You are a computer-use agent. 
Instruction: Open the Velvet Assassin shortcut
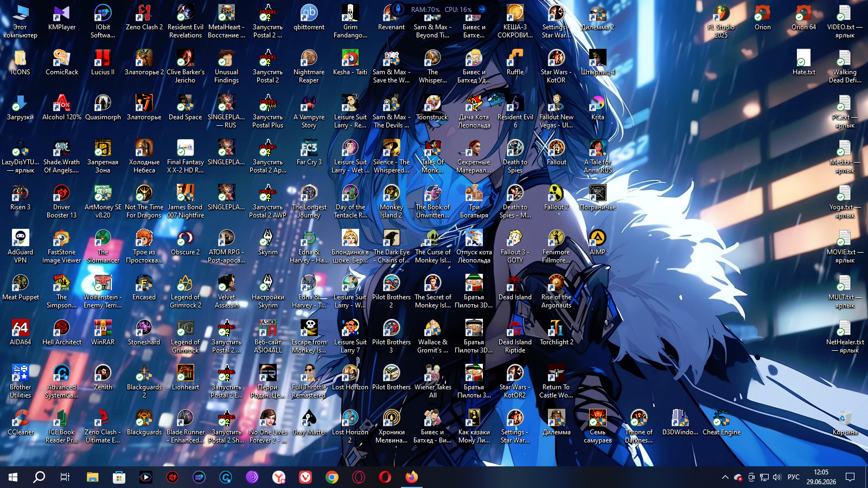[x=227, y=292]
